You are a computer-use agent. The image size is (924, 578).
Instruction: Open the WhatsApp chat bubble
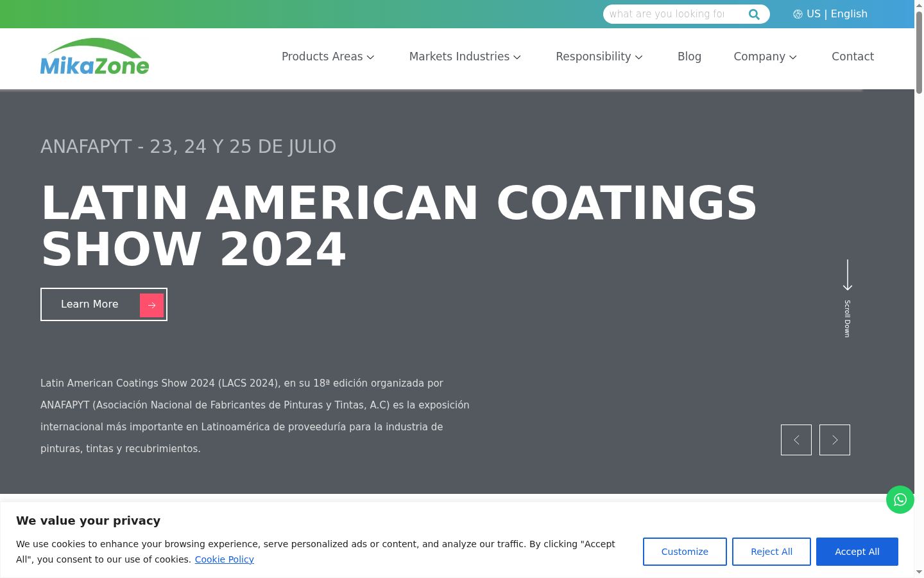[900, 500]
